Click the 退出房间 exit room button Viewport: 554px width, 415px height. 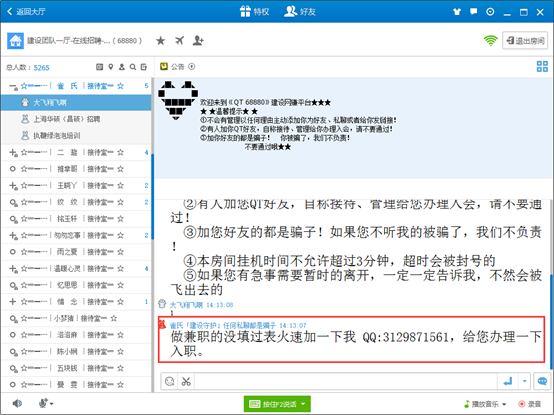pyautogui.click(x=525, y=41)
